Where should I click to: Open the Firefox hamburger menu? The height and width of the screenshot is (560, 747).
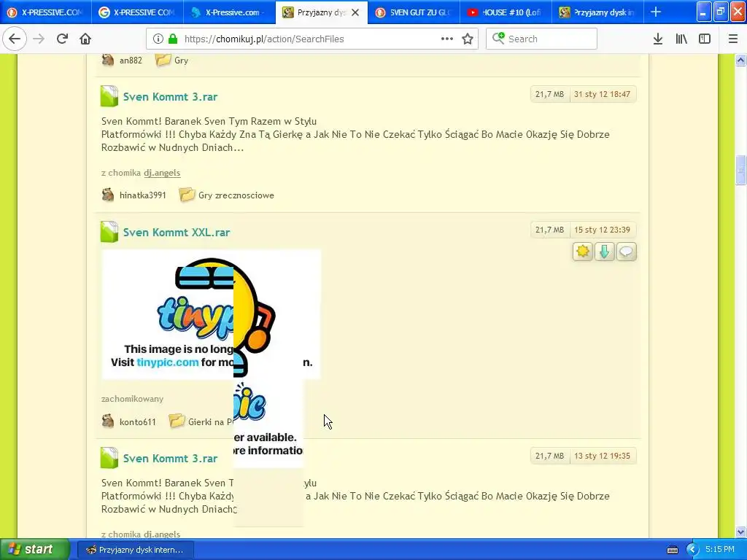click(x=732, y=39)
